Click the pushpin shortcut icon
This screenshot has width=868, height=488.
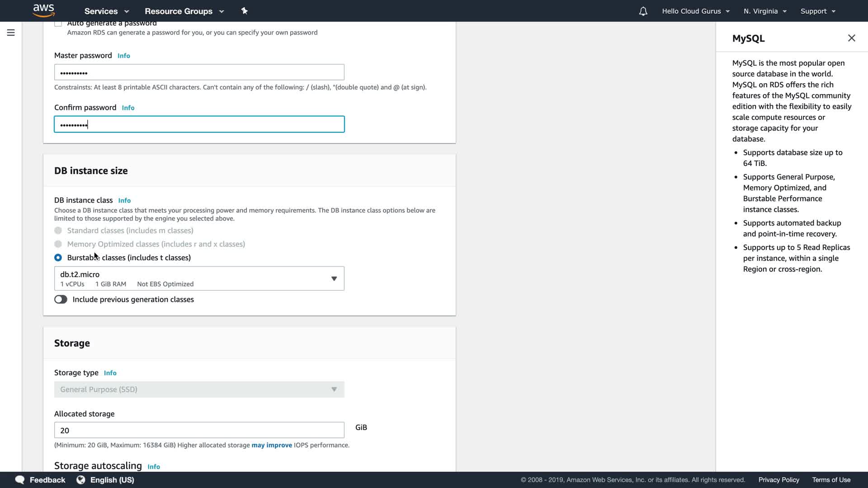[x=244, y=11]
